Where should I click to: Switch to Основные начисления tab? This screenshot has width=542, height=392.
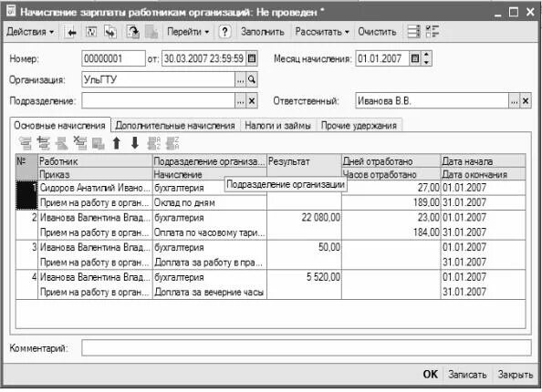(x=59, y=126)
